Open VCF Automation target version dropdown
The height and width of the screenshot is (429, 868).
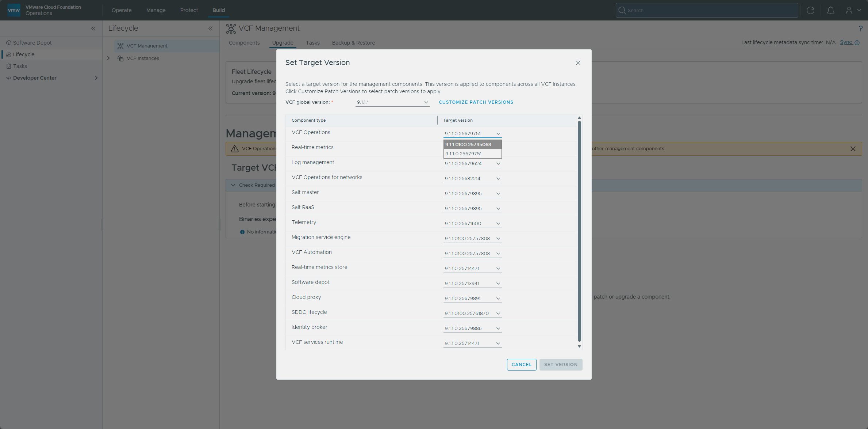[x=472, y=254]
